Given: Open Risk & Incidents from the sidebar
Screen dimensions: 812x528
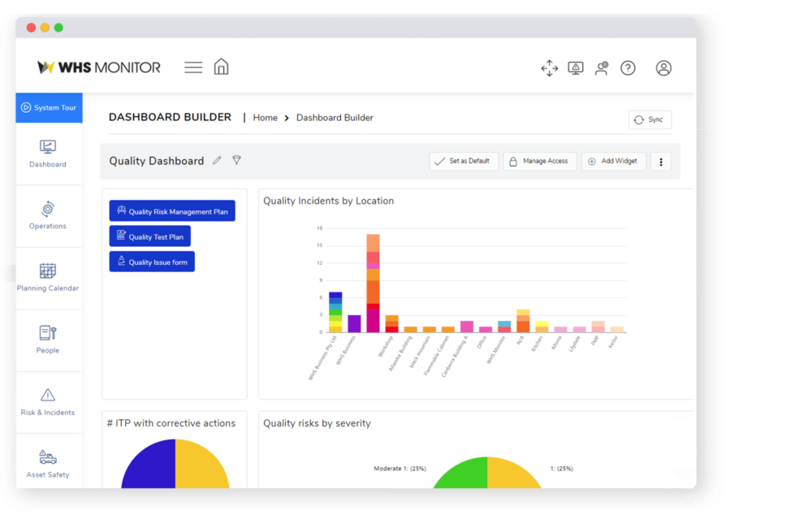Looking at the screenshot, I should 48,402.
